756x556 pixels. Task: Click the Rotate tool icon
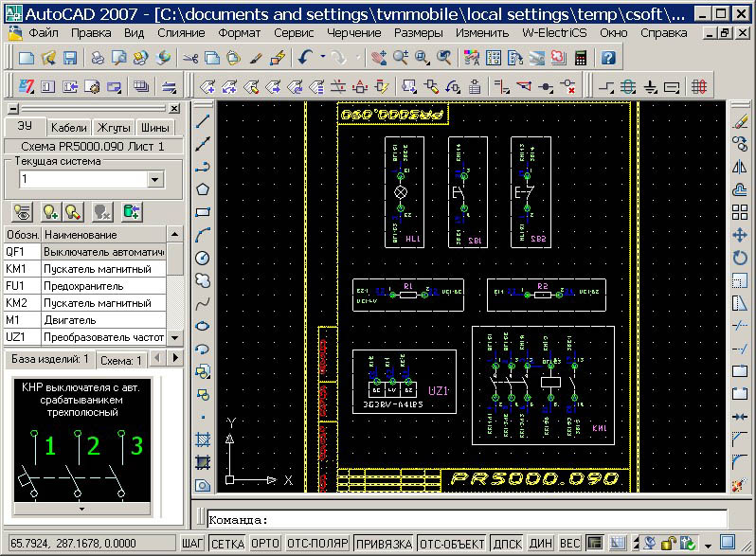[x=740, y=258]
